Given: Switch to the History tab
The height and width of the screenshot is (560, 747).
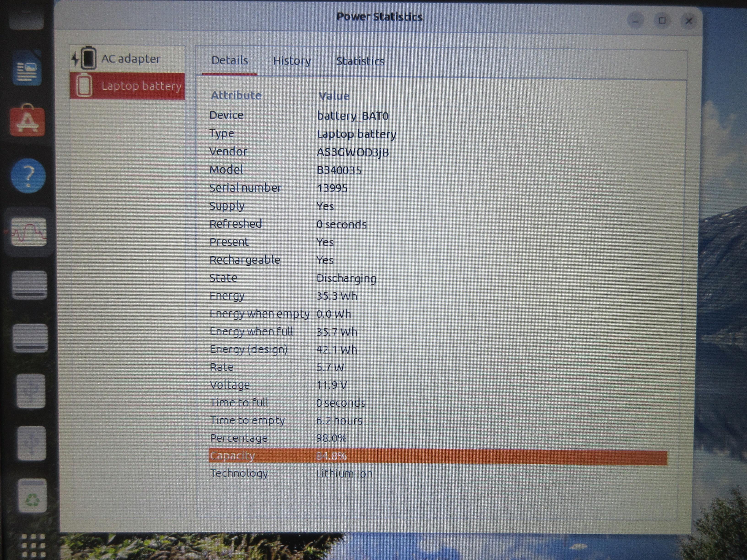Looking at the screenshot, I should 292,61.
